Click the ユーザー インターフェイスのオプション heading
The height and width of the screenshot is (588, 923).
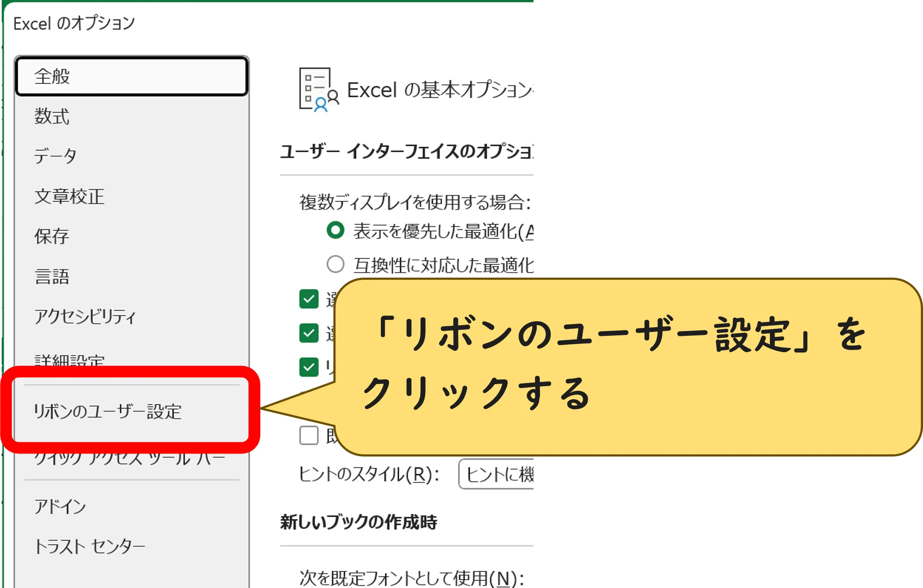(x=407, y=152)
